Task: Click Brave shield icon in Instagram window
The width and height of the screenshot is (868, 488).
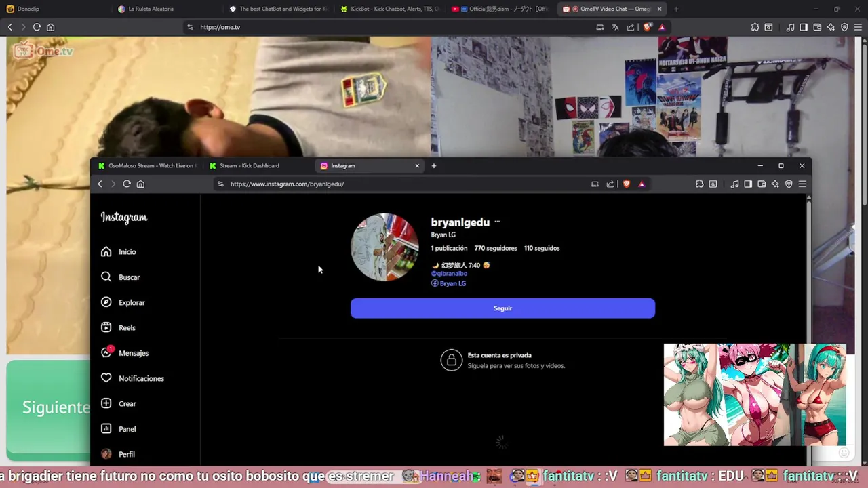Action: pyautogui.click(x=627, y=184)
